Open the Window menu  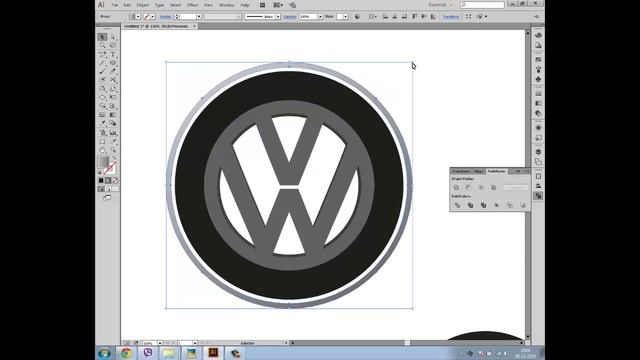tap(227, 5)
